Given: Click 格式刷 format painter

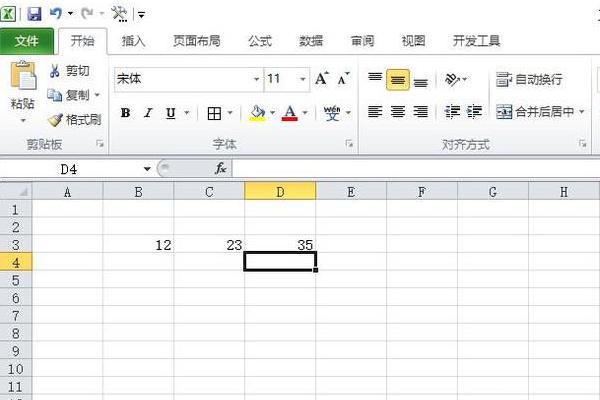Looking at the screenshot, I should click(74, 120).
